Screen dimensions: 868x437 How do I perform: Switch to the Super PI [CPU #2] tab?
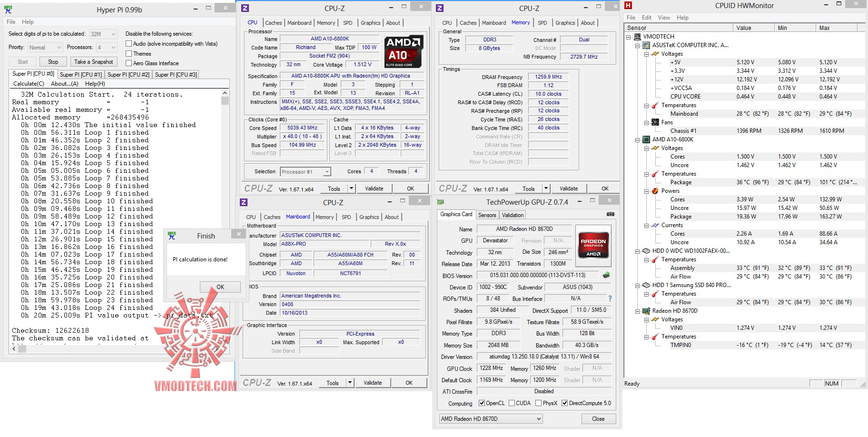[x=128, y=75]
